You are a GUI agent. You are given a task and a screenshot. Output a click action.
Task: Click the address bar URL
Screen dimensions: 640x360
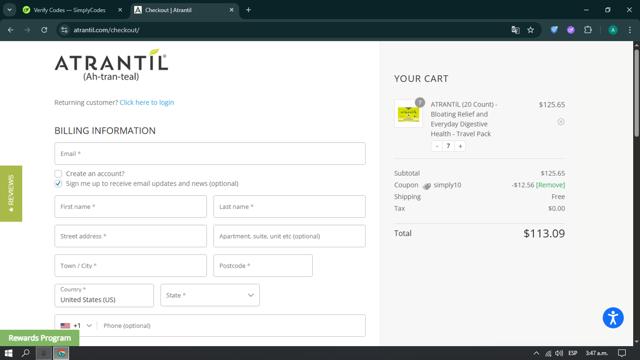coord(106,30)
